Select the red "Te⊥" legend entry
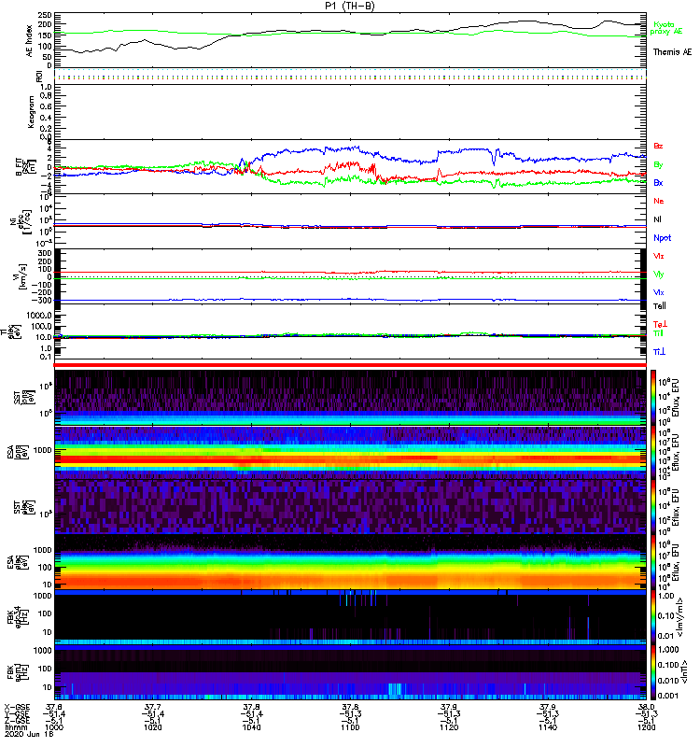Image resolution: width=700 pixels, height=747 pixels. pos(660,324)
